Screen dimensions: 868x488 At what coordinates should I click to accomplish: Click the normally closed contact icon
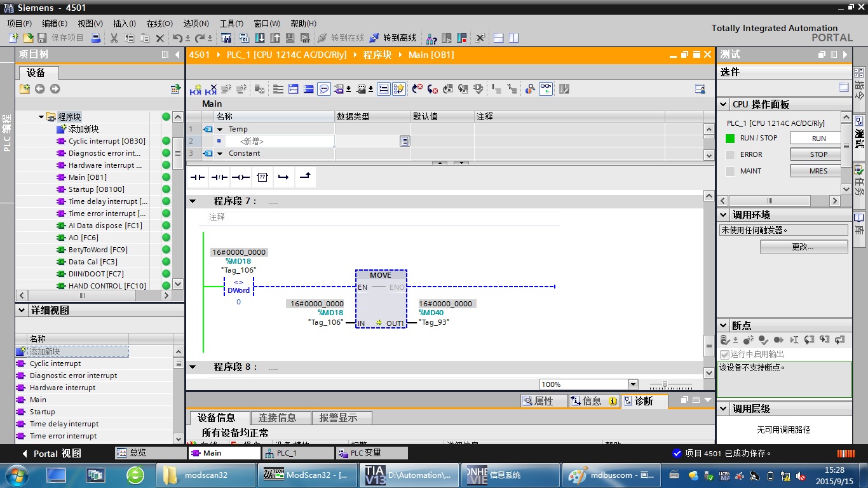(x=219, y=177)
